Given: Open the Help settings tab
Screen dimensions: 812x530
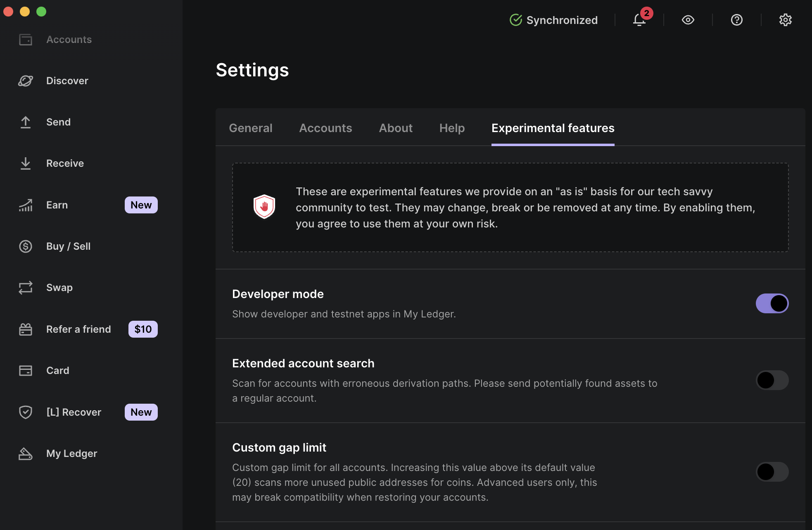Looking at the screenshot, I should click(452, 128).
